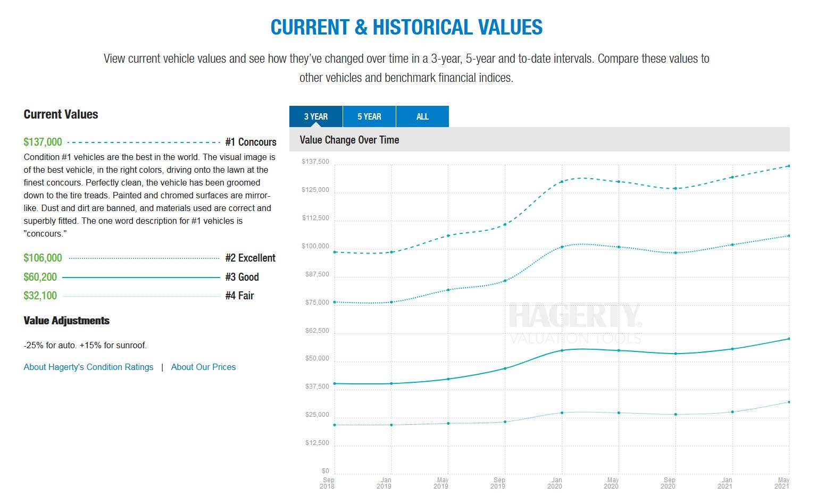817x504 pixels.
Task: Select Concours line data point at May 2021
Action: click(x=789, y=166)
